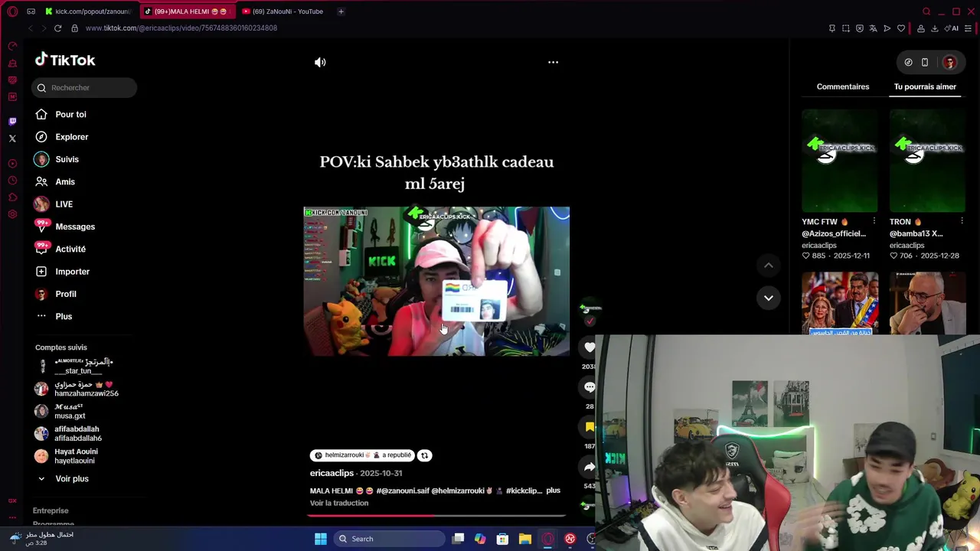This screenshot has width=980, height=551.
Task: Click the TikTok coin icon in header pill
Action: pos(908,63)
